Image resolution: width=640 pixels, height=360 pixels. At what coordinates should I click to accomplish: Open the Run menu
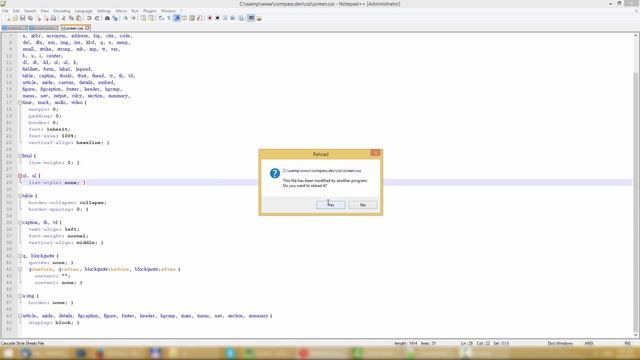(x=135, y=11)
